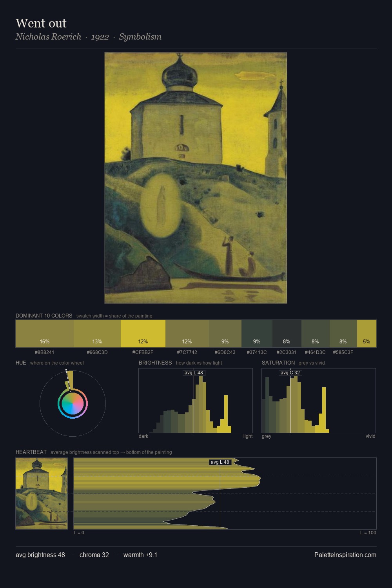Viewport: 392px width, 588px height.
Task: Open PaletteInspiration.com link
Action: click(345, 555)
